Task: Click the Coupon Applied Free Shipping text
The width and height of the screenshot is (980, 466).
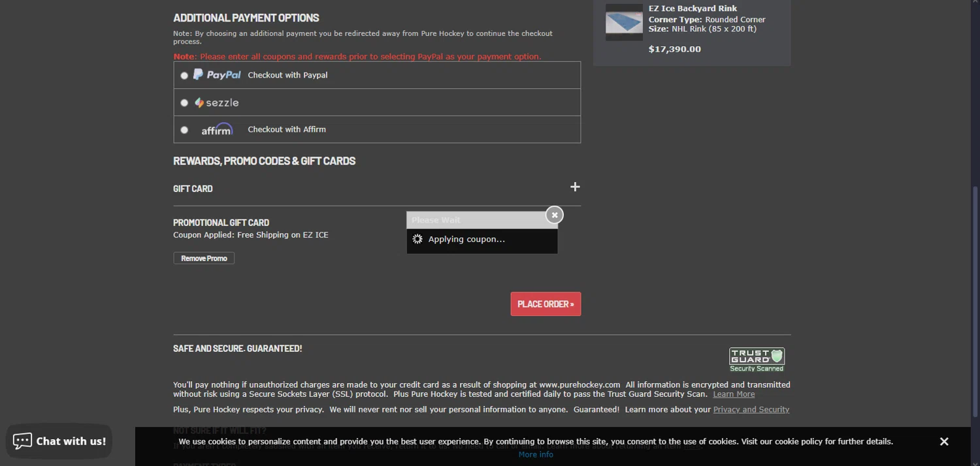Action: click(x=251, y=235)
